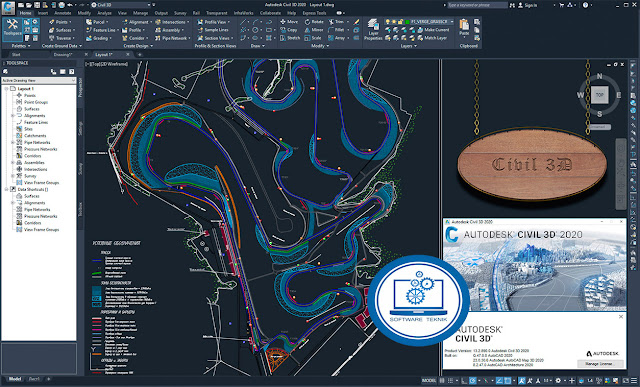Expand the Create Ground Data panel
The image size is (640, 387).
(62, 46)
